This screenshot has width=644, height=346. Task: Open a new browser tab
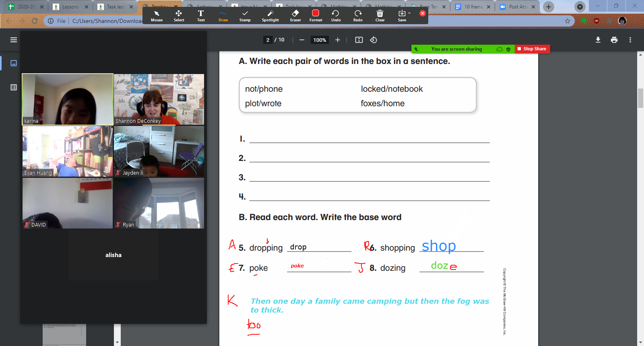pos(548,7)
